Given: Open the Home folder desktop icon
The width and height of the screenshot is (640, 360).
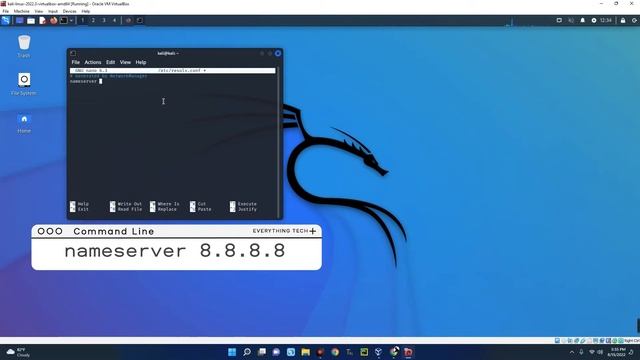Looking at the screenshot, I should tap(24, 123).
